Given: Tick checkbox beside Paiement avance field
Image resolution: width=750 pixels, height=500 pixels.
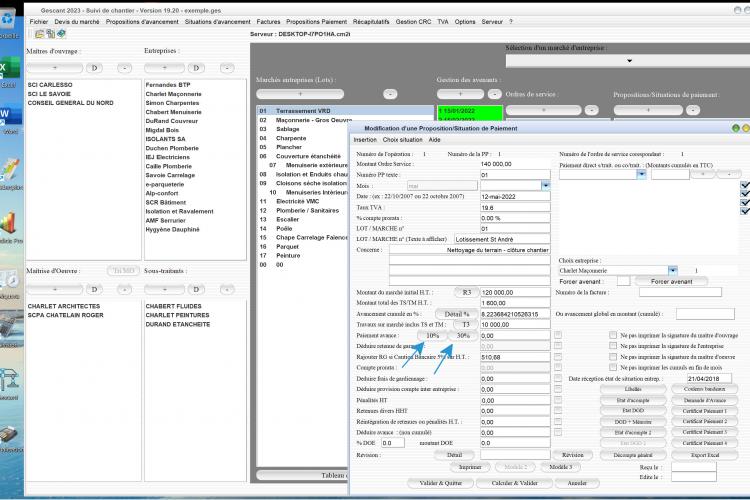Looking at the screenshot, I should (x=558, y=335).
